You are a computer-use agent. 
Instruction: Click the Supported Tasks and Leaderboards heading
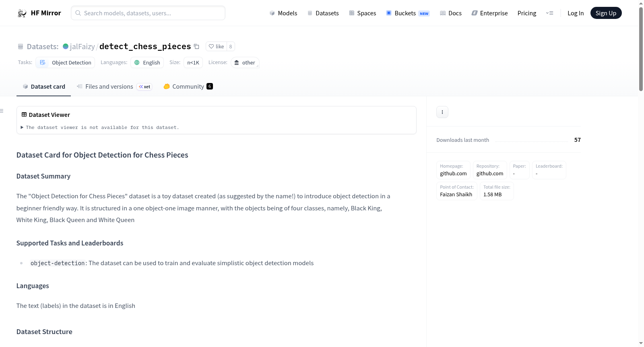(x=70, y=243)
